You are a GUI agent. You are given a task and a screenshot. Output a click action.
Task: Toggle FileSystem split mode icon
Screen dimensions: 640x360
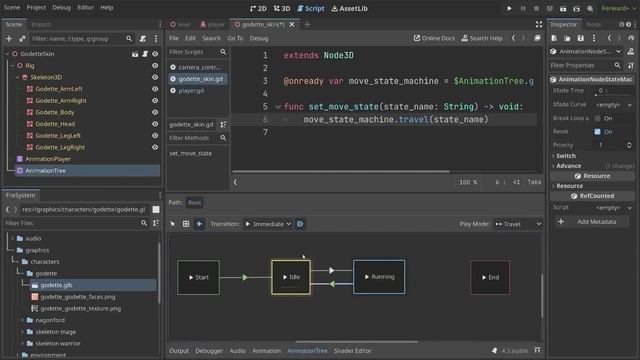pos(156,209)
